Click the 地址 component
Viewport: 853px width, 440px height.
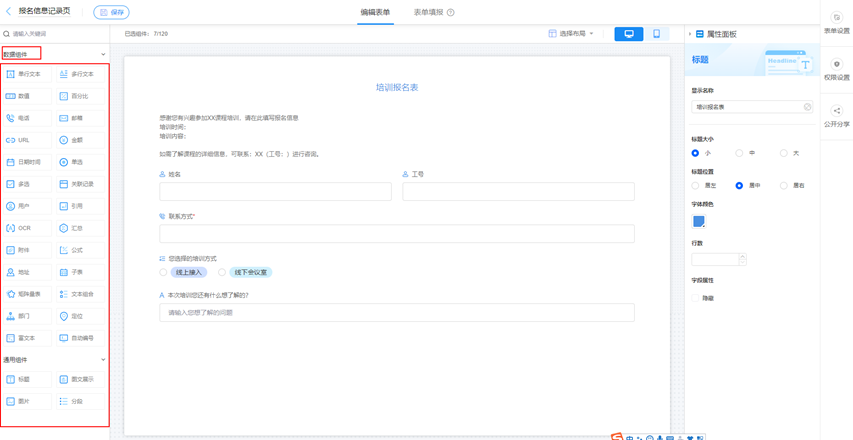coord(27,272)
